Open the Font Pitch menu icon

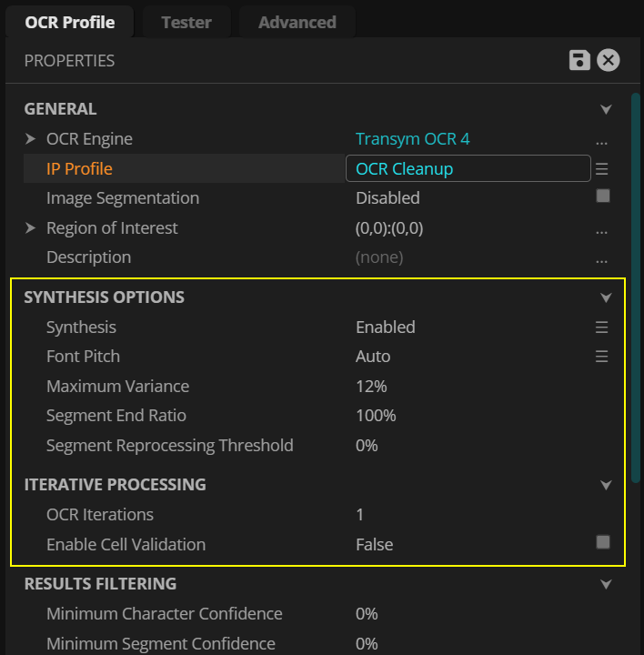click(x=601, y=357)
